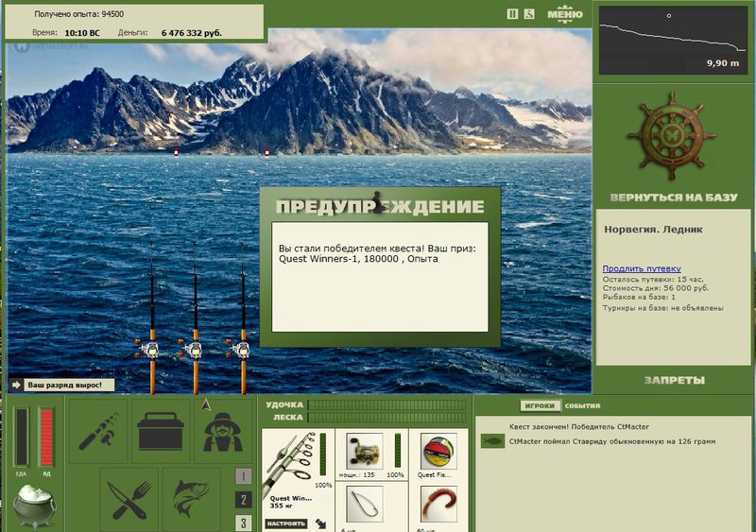Screen dimensions: 756x532
Task: Click the first fishing rod on the water
Action: (x=152, y=318)
